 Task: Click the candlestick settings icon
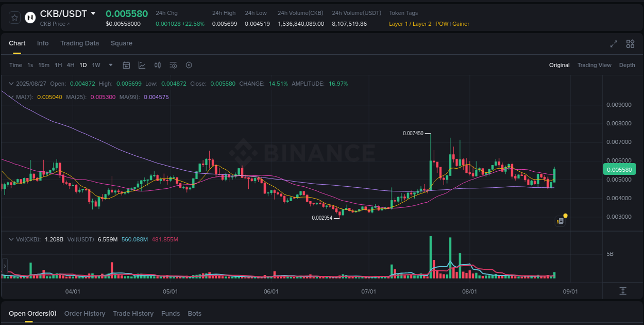(158, 65)
